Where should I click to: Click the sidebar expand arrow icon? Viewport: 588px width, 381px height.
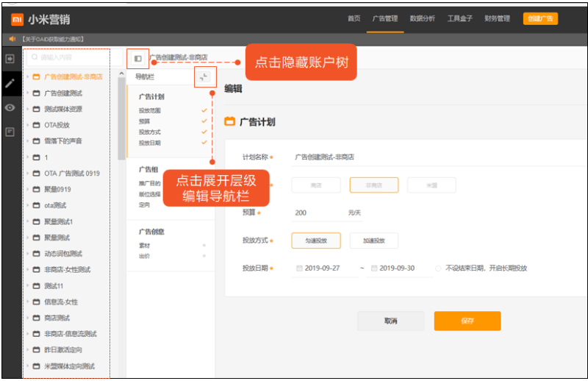point(10,59)
